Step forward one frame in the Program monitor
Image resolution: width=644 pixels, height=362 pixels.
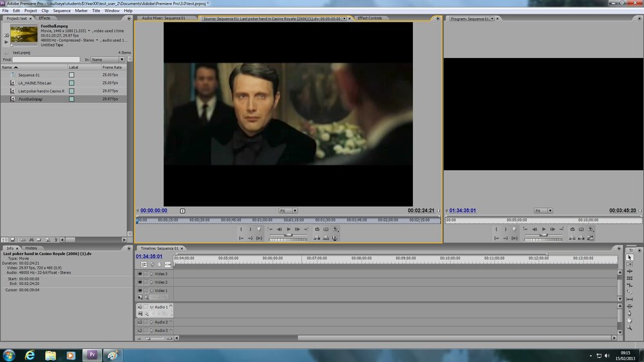pos(553,229)
